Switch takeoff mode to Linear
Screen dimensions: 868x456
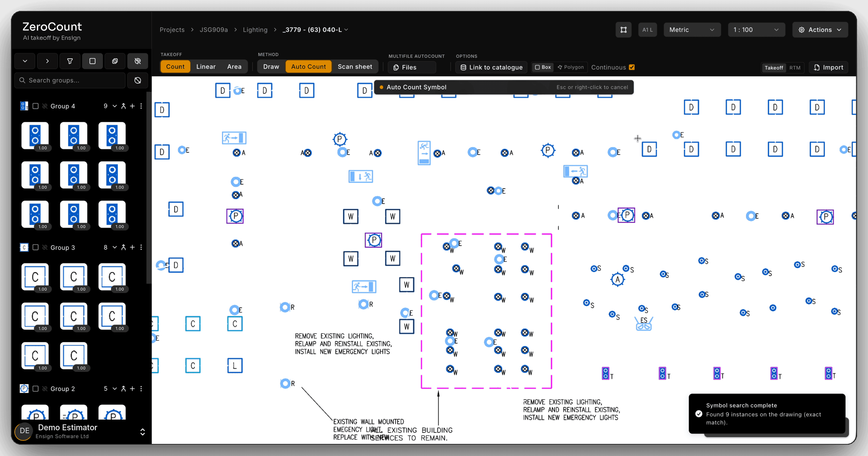(x=206, y=67)
